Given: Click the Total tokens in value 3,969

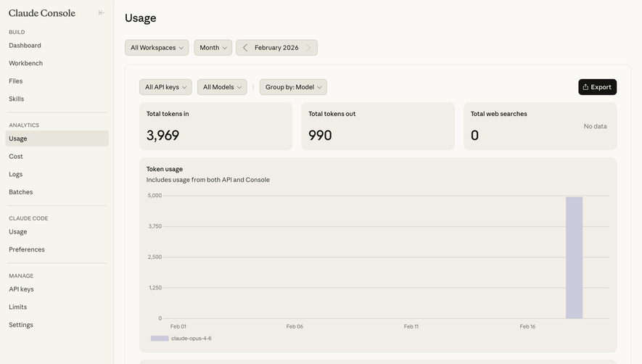Looking at the screenshot, I should (162, 135).
